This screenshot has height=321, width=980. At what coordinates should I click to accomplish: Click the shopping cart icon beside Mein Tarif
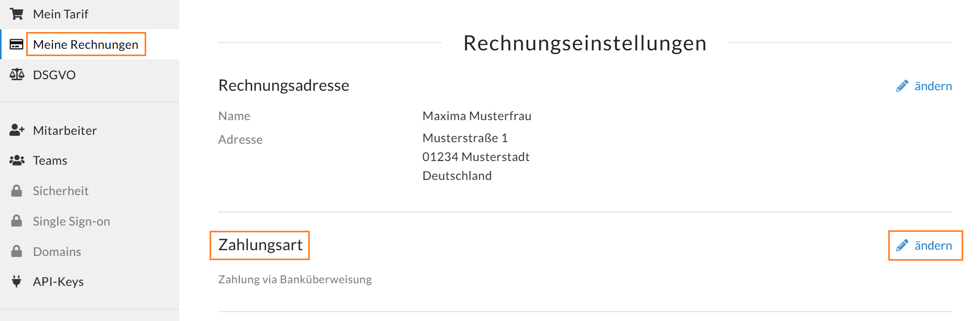click(17, 14)
